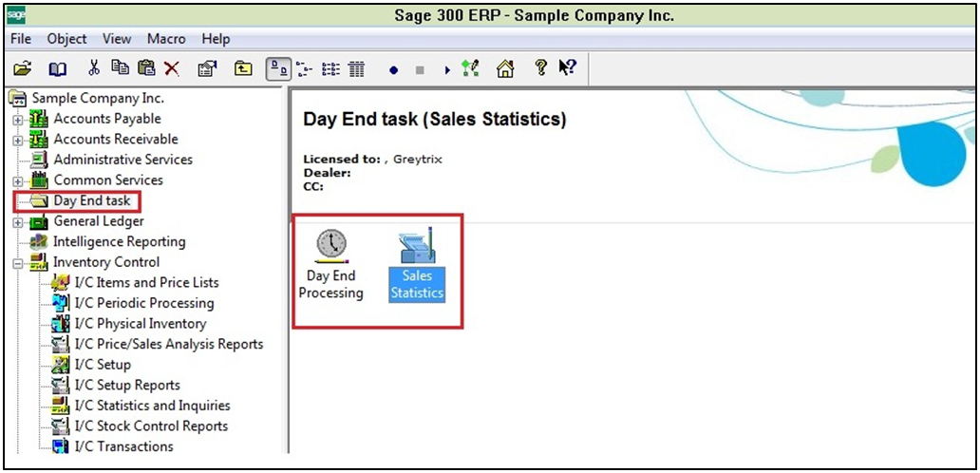The height and width of the screenshot is (473, 980).
Task: Select Administrative Services in the tree
Action: tap(123, 160)
